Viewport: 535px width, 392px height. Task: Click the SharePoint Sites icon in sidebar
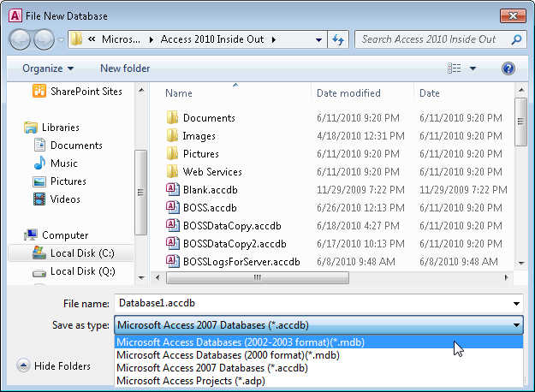click(39, 91)
